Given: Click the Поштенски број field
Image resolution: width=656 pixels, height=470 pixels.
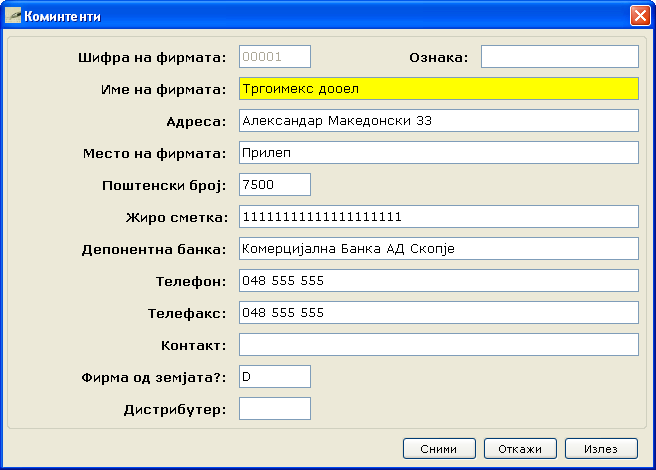Looking at the screenshot, I should tap(275, 185).
